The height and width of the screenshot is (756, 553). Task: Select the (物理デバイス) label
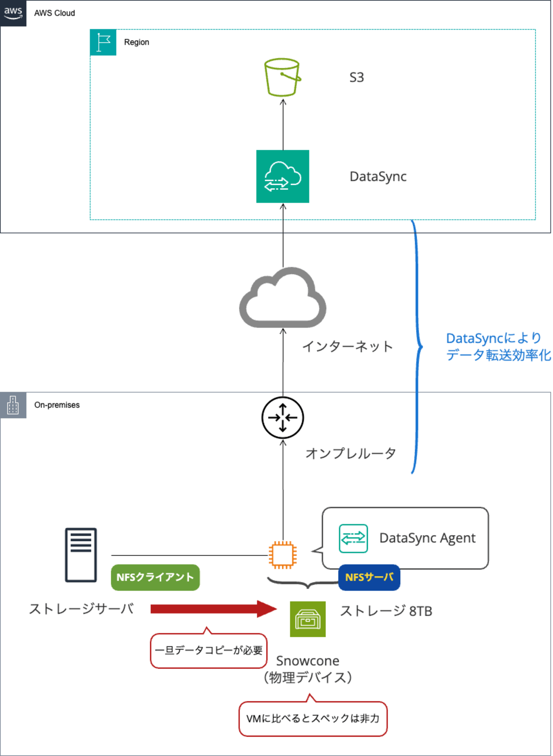point(308,677)
